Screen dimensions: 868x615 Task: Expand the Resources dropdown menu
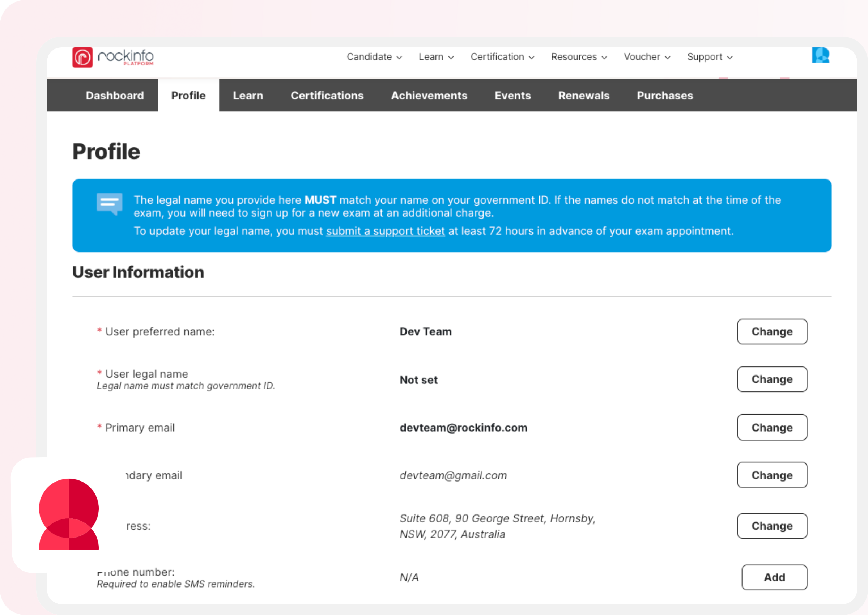[578, 57]
